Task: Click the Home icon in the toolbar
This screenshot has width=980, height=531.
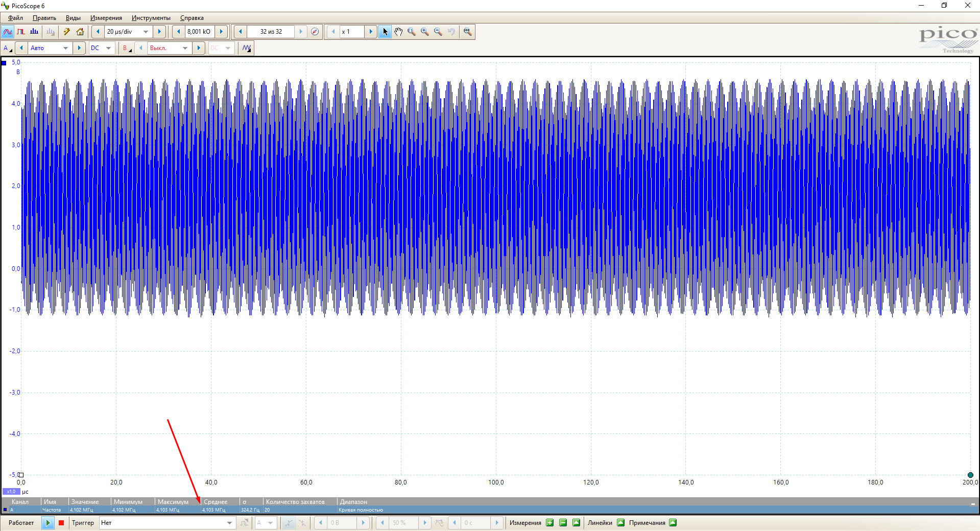Action: tap(80, 32)
